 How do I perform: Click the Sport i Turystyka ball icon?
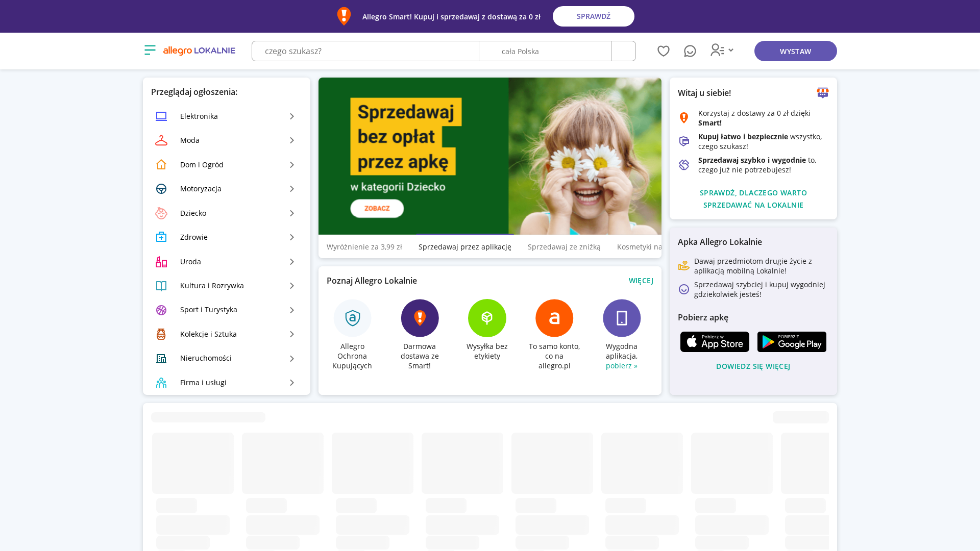click(161, 310)
